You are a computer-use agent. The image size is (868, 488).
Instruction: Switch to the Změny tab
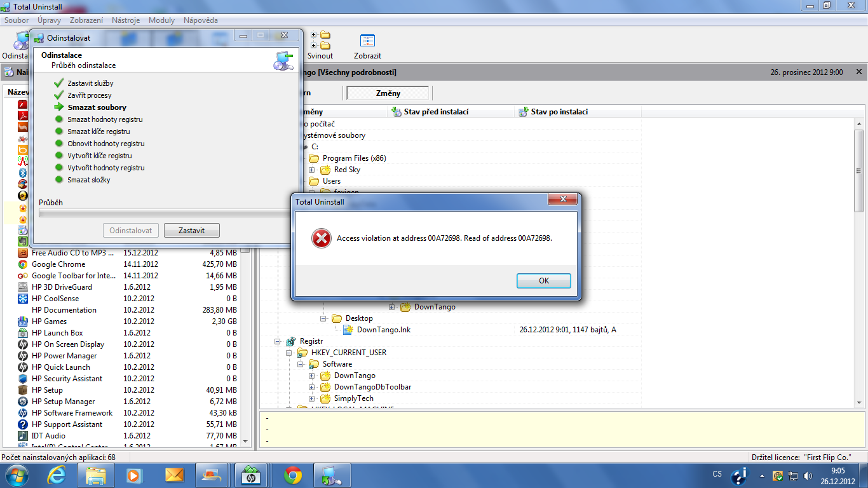coord(388,93)
